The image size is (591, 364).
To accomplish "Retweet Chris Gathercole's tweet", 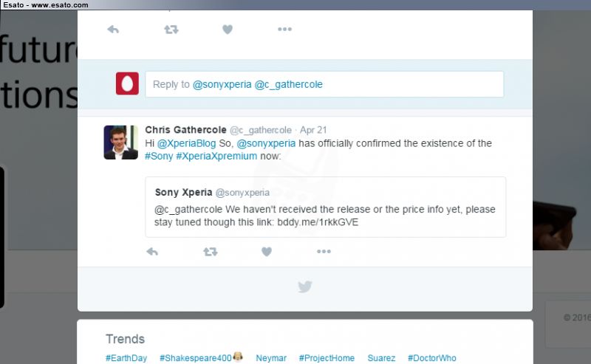I will point(211,251).
